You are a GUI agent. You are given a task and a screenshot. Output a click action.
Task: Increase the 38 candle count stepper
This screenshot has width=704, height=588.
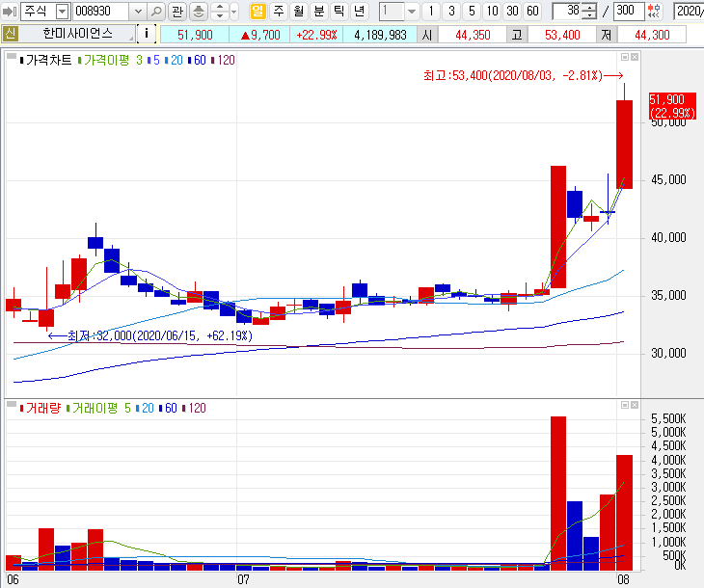pos(589,7)
